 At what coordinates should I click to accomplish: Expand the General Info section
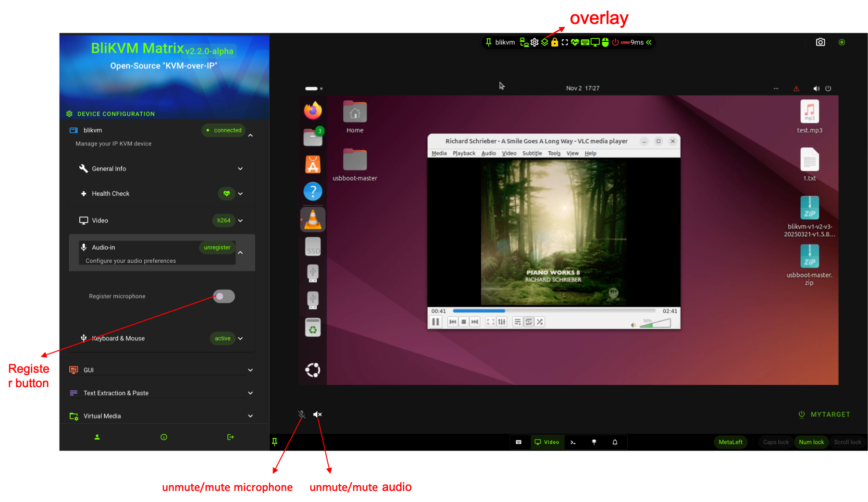coord(240,169)
